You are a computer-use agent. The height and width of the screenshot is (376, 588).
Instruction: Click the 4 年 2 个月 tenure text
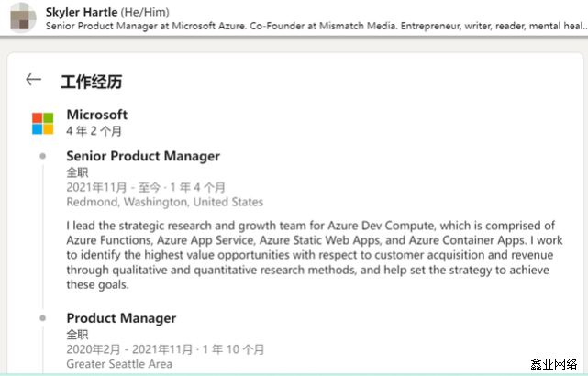click(x=94, y=131)
